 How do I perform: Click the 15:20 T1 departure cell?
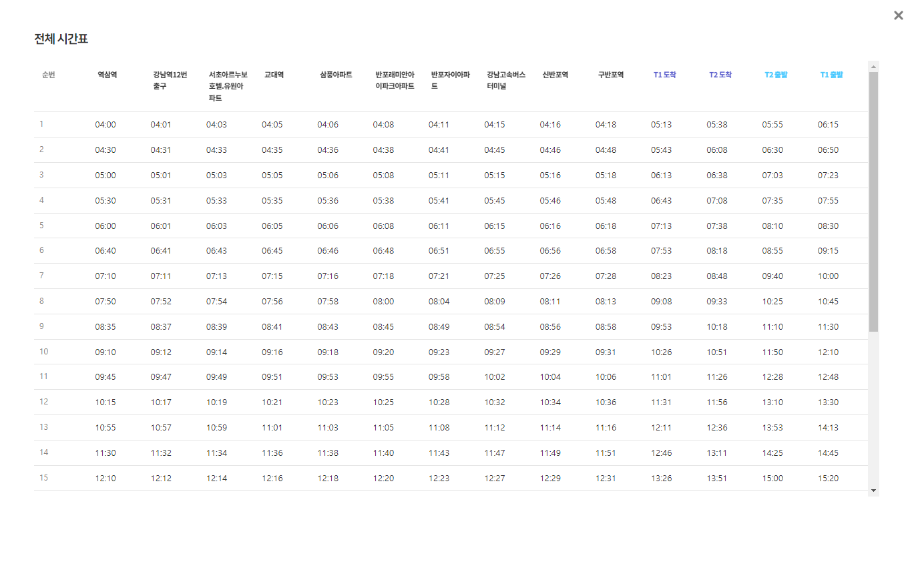829,479
